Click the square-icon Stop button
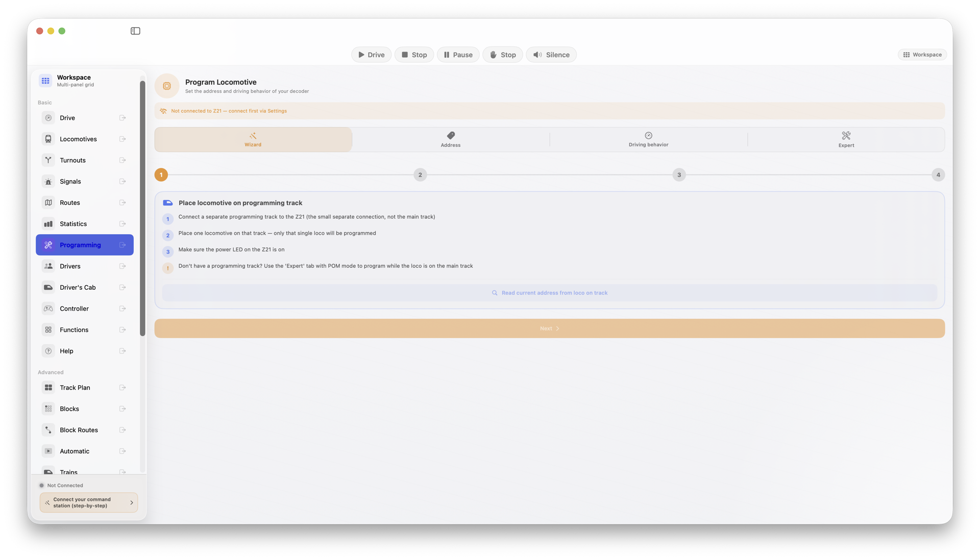The image size is (980, 560). pyautogui.click(x=414, y=55)
